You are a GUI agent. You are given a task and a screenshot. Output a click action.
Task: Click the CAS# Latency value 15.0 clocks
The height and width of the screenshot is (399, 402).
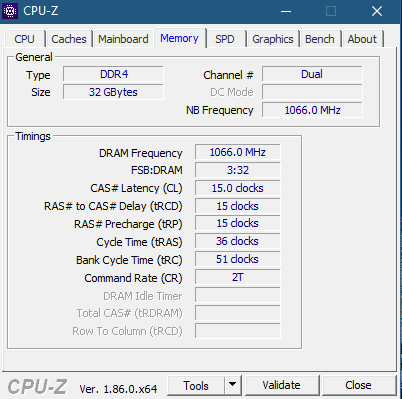pos(238,188)
